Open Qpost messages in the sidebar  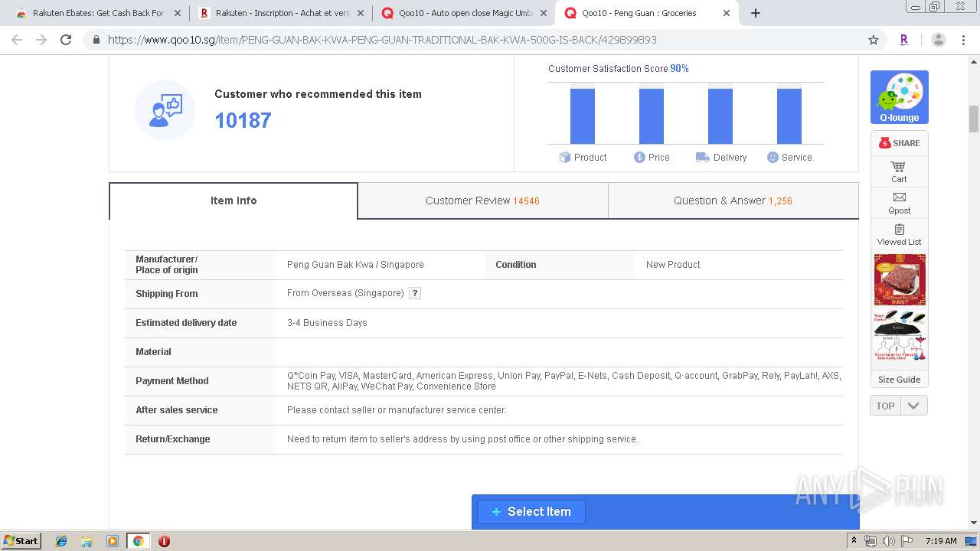click(x=899, y=203)
